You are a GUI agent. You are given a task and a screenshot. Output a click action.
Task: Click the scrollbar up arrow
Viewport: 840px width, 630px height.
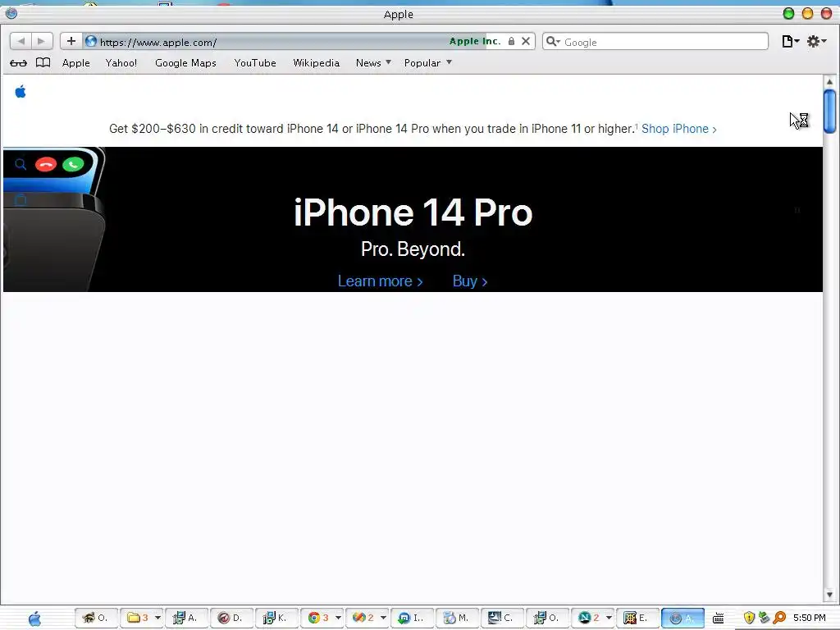(829, 82)
